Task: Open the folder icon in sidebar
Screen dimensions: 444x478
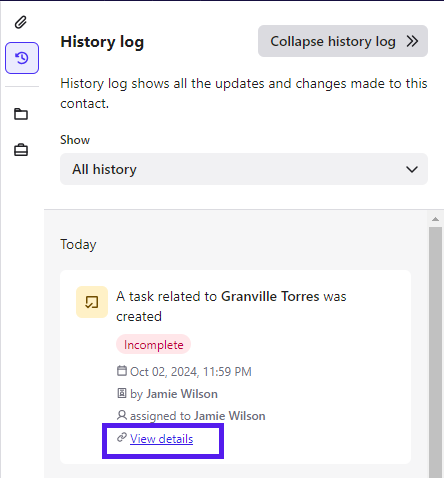Action: (x=21, y=114)
